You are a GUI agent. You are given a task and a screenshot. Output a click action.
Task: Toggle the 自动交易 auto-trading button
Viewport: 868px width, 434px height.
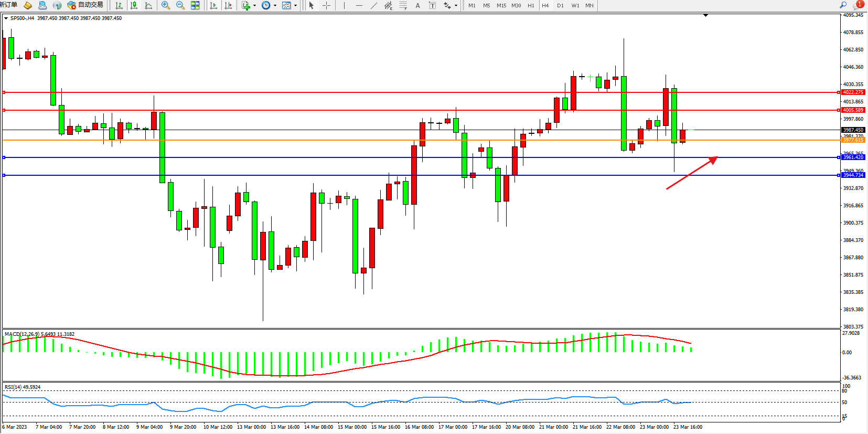85,5
